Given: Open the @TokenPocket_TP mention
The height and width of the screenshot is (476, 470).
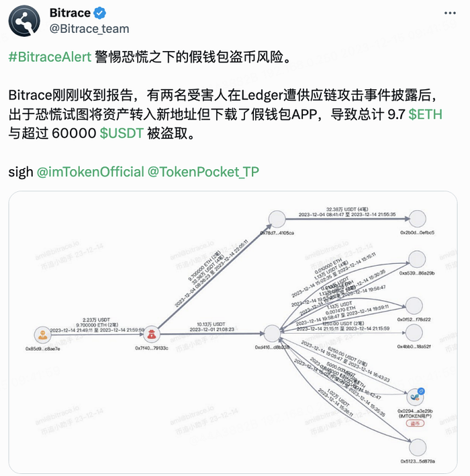Looking at the screenshot, I should 201,171.
